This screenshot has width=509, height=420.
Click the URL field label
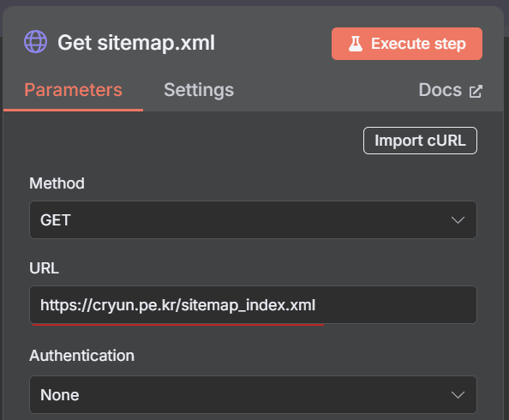(45, 268)
